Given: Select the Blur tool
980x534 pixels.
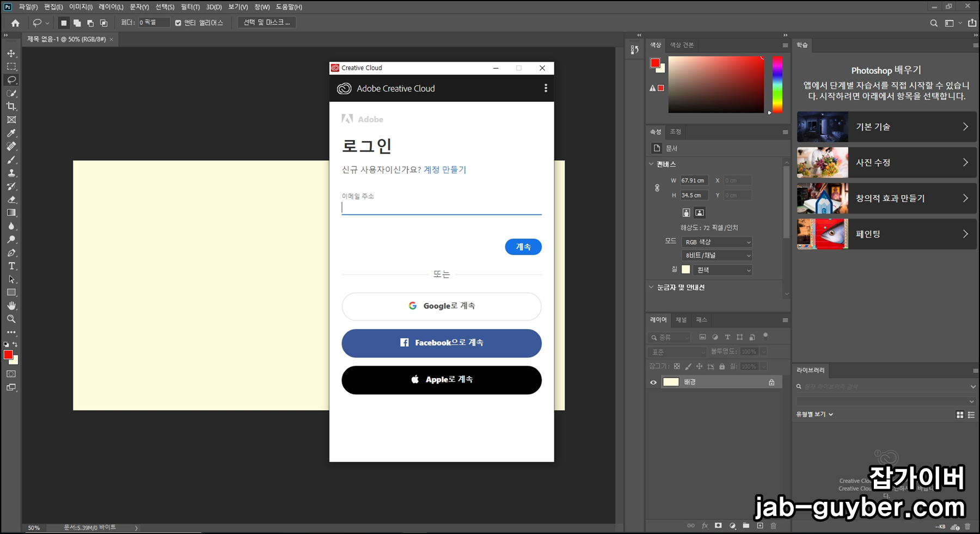Looking at the screenshot, I should coord(11,226).
